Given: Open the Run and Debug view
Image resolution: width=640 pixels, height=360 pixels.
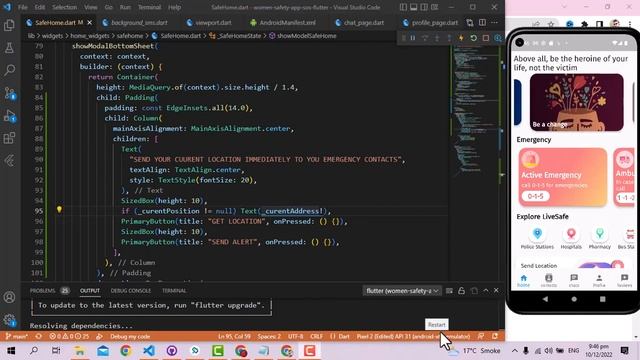Looking at the screenshot, I should 9,116.
